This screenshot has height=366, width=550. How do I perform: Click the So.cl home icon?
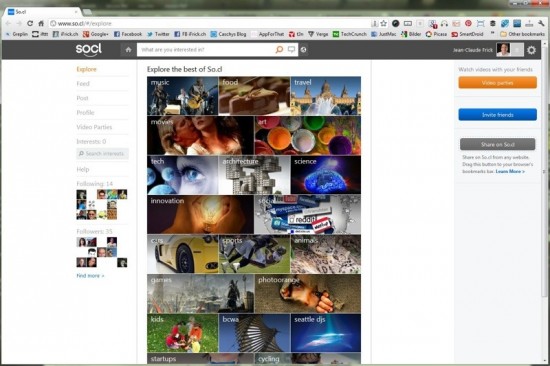point(128,50)
